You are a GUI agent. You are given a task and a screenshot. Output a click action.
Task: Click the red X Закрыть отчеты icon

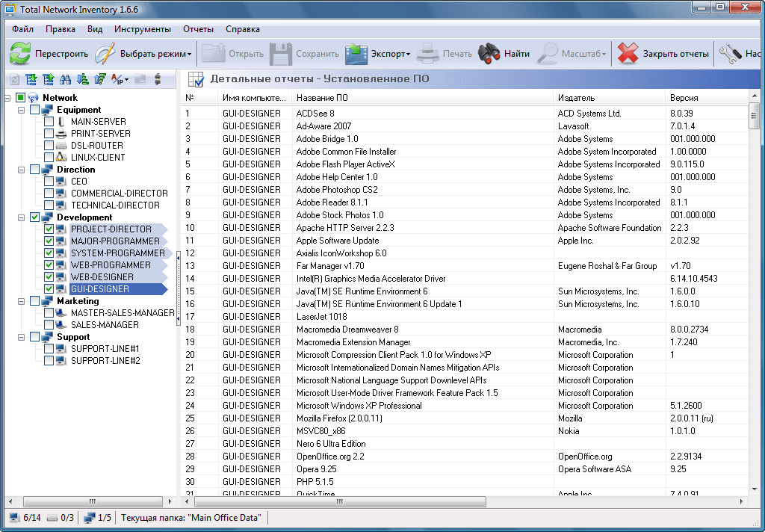point(628,53)
